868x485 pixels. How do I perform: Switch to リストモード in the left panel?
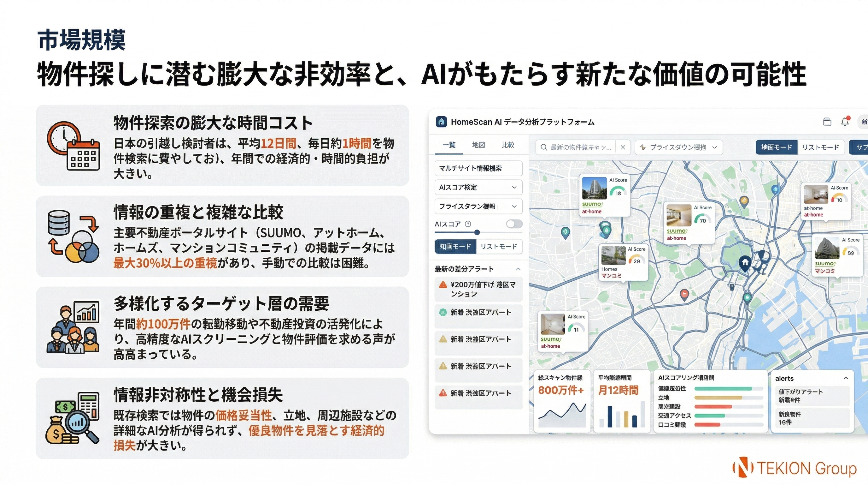499,247
